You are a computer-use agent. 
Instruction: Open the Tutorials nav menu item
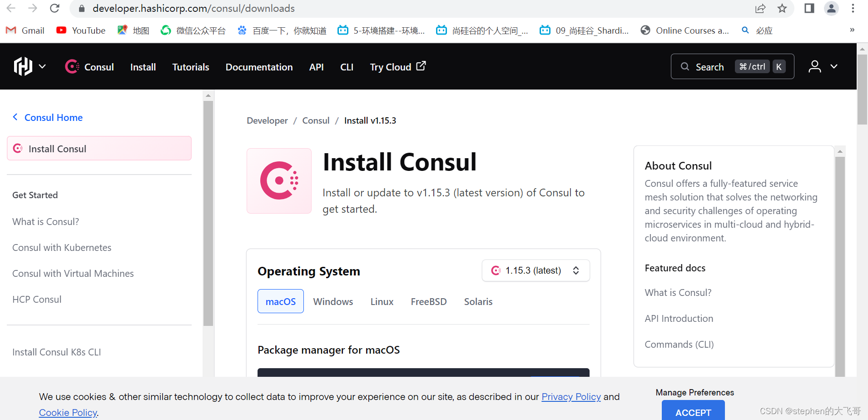[191, 67]
